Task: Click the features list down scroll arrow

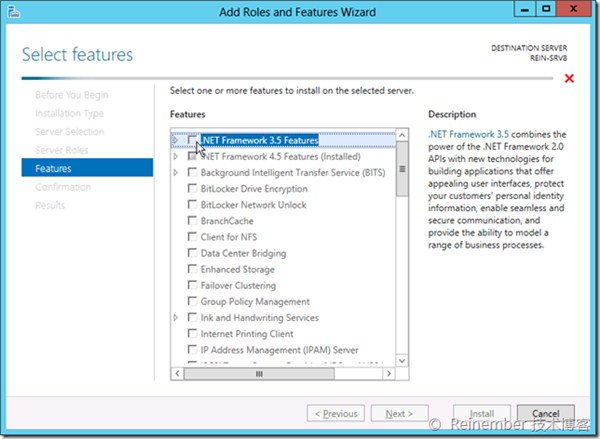Action: [x=402, y=361]
